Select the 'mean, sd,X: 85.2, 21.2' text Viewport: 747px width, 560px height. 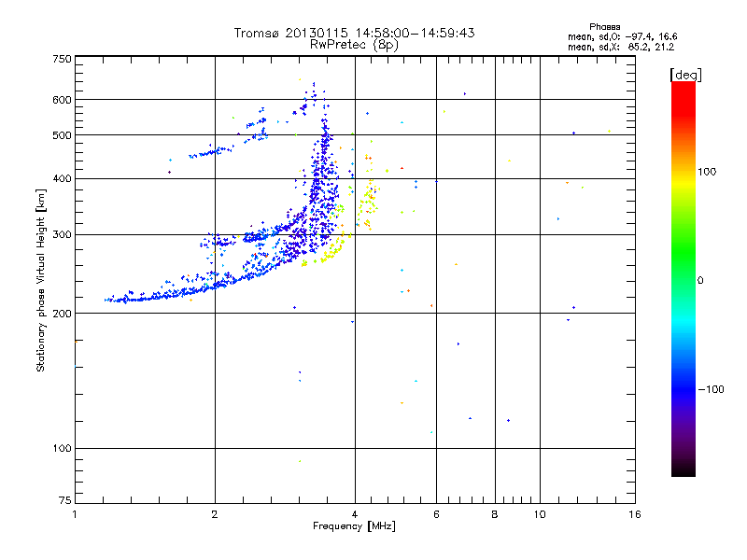pos(621,47)
